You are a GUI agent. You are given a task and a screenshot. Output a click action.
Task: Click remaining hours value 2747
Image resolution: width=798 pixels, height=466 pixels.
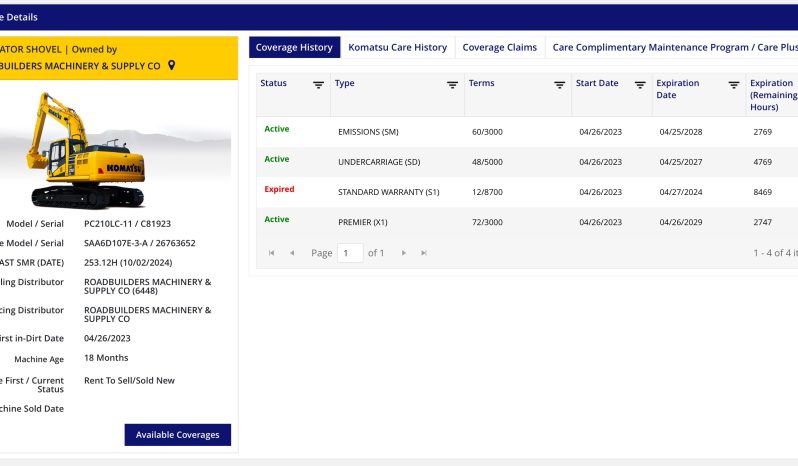[762, 222]
